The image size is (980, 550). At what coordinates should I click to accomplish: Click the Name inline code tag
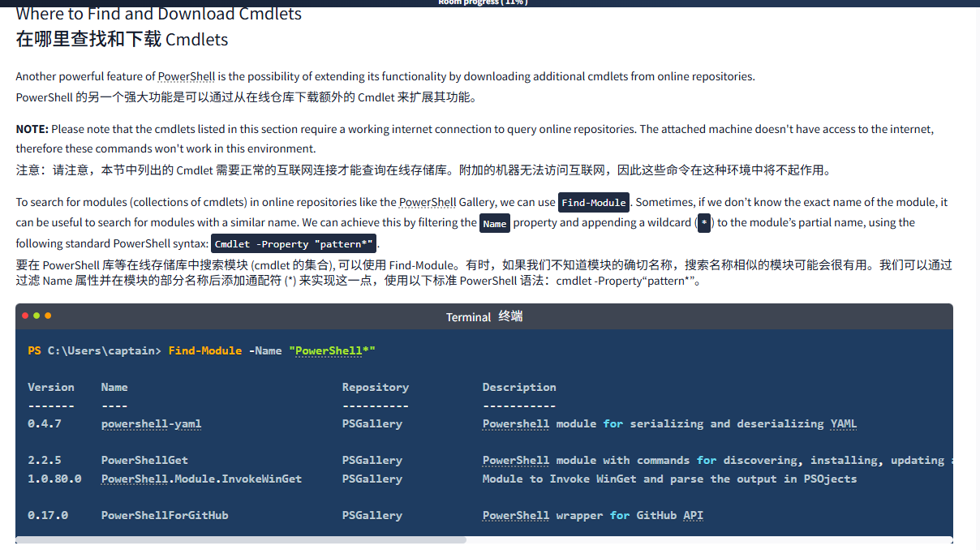click(x=494, y=224)
